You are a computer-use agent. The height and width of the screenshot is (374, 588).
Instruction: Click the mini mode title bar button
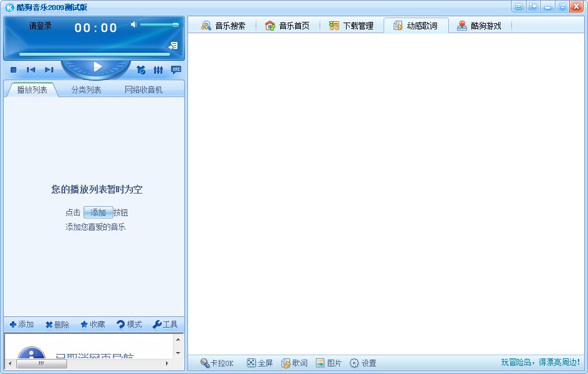[518, 6]
